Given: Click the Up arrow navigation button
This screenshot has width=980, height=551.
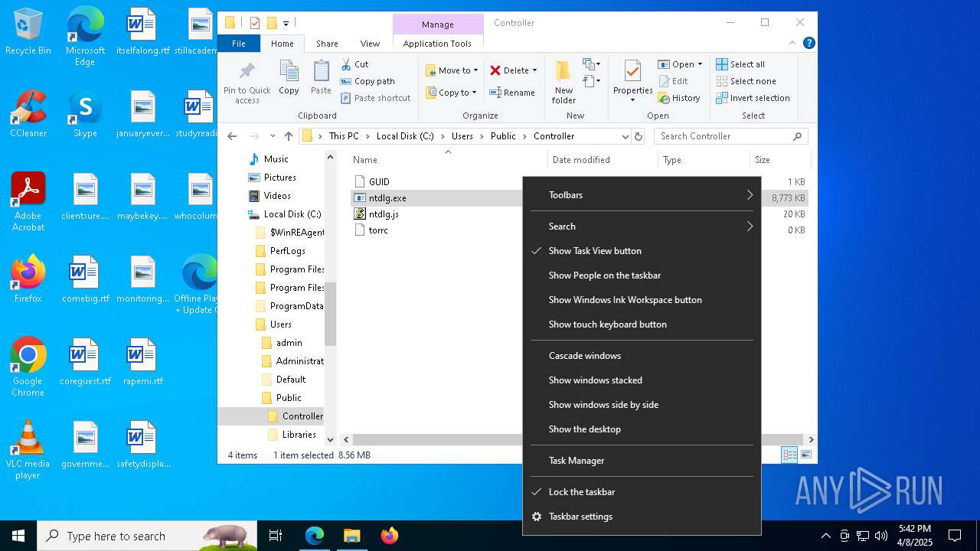Looking at the screenshot, I should pos(289,136).
